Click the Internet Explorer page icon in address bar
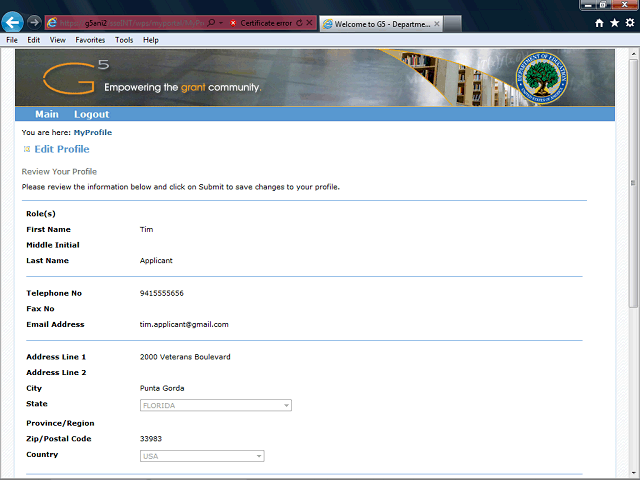640x480 pixels. point(52,23)
